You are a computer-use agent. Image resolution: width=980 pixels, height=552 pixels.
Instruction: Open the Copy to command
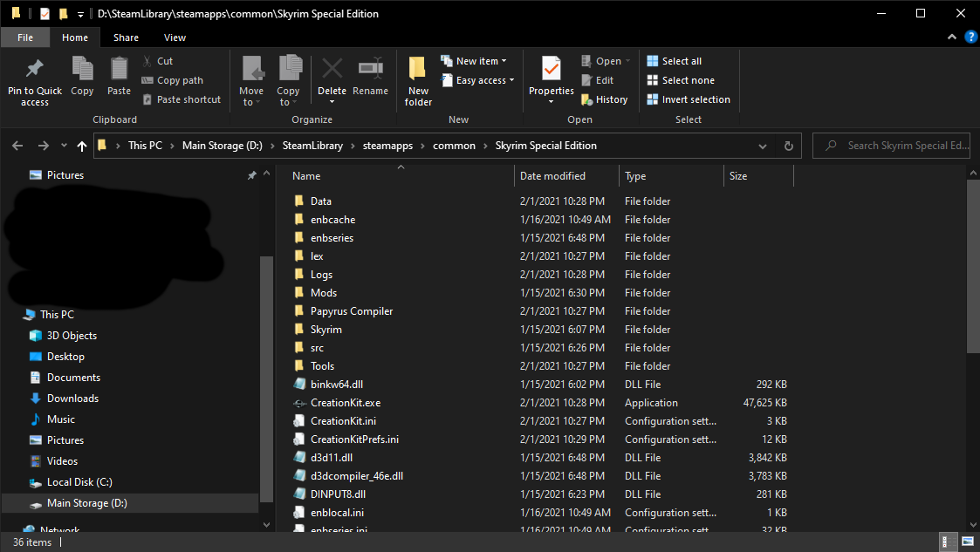click(x=288, y=81)
